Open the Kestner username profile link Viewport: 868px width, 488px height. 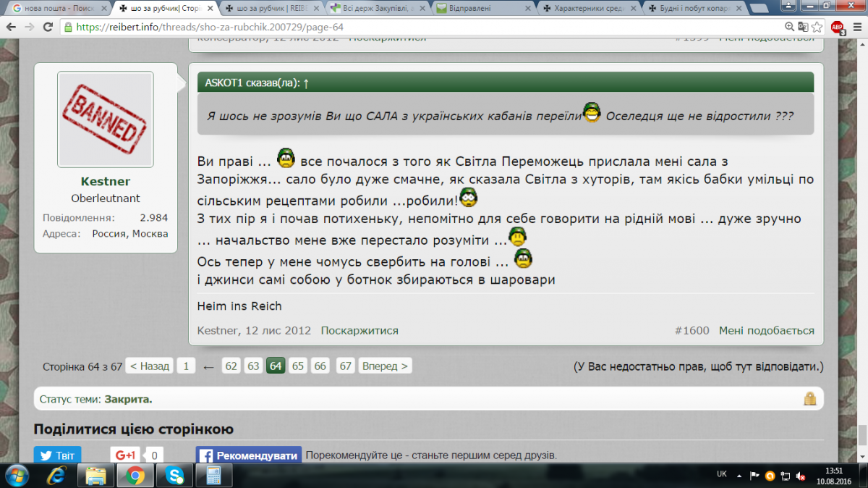106,182
